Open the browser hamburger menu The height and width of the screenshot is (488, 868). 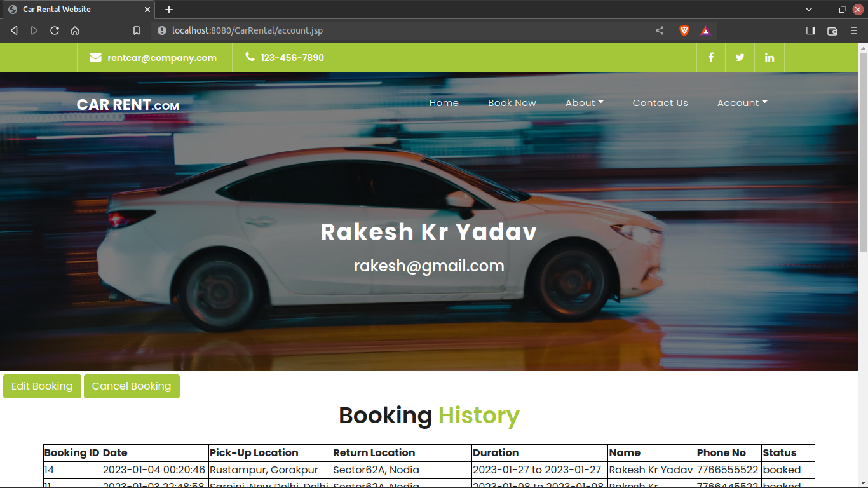pyautogui.click(x=854, y=30)
